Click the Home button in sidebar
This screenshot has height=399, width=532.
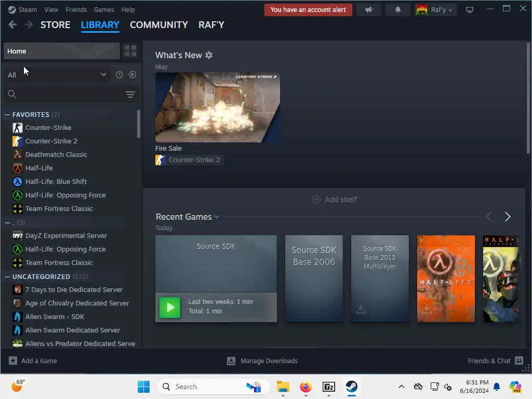click(62, 51)
